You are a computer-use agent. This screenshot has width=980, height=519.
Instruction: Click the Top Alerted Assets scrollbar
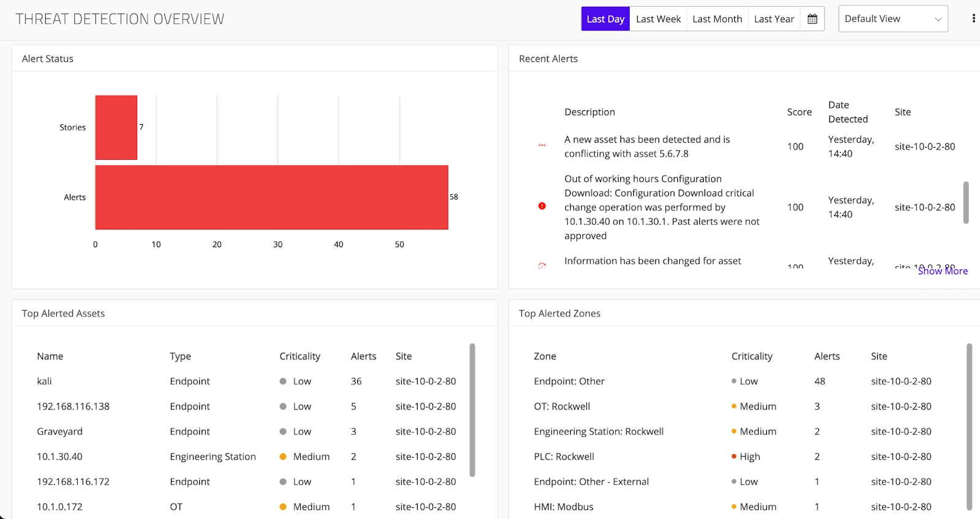click(x=472, y=409)
